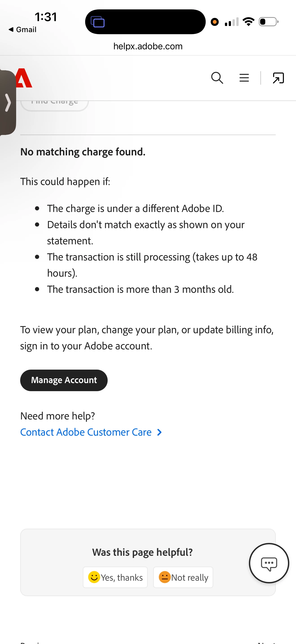
Task: Tap the helpx.adobe.com address bar
Action: [x=148, y=46]
